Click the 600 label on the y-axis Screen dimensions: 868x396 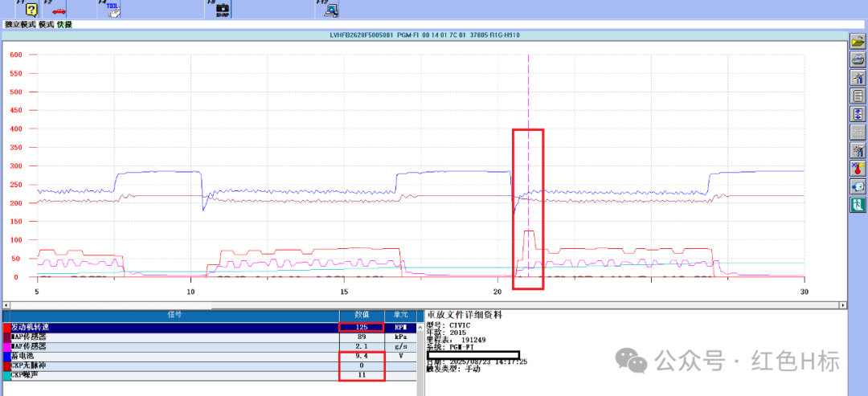pyautogui.click(x=15, y=55)
